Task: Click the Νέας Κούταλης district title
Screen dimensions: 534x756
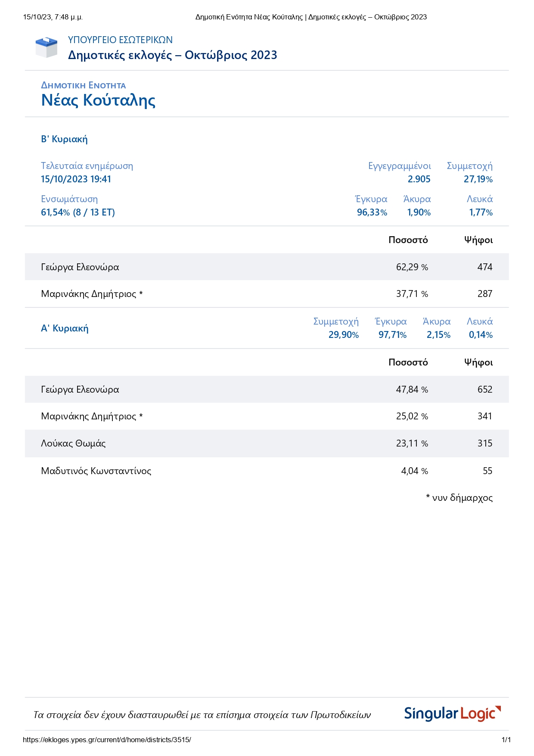Action: pos(98,100)
